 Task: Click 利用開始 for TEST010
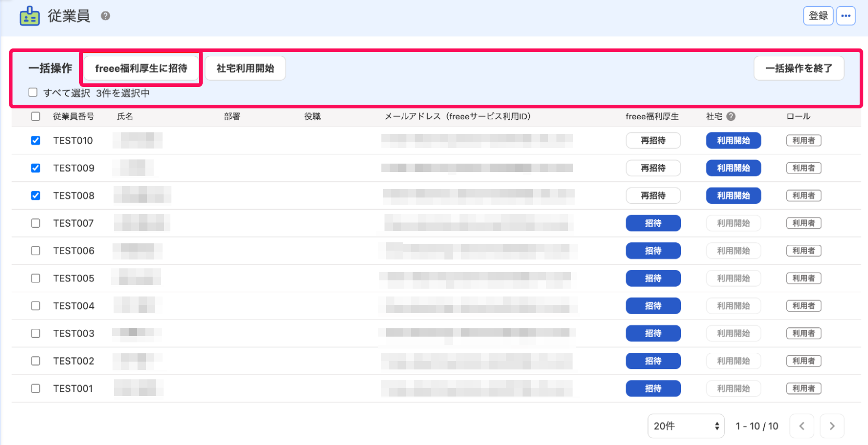pos(734,140)
